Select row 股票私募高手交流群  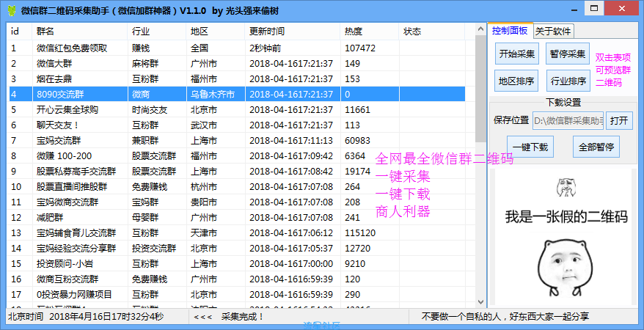tap(237, 171)
